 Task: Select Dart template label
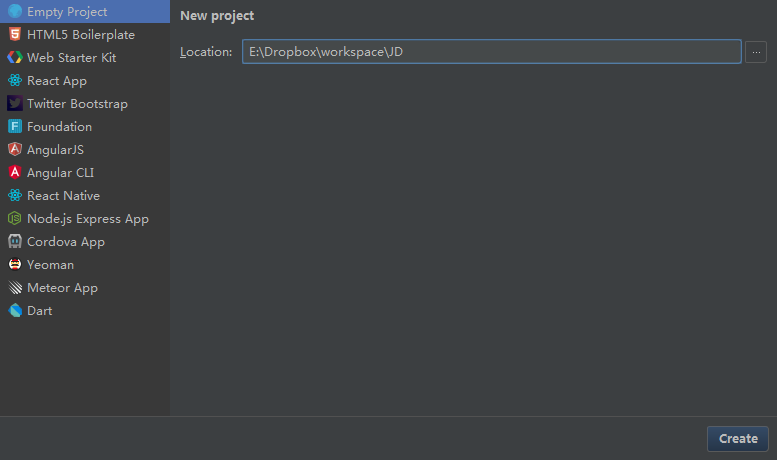click(x=40, y=311)
